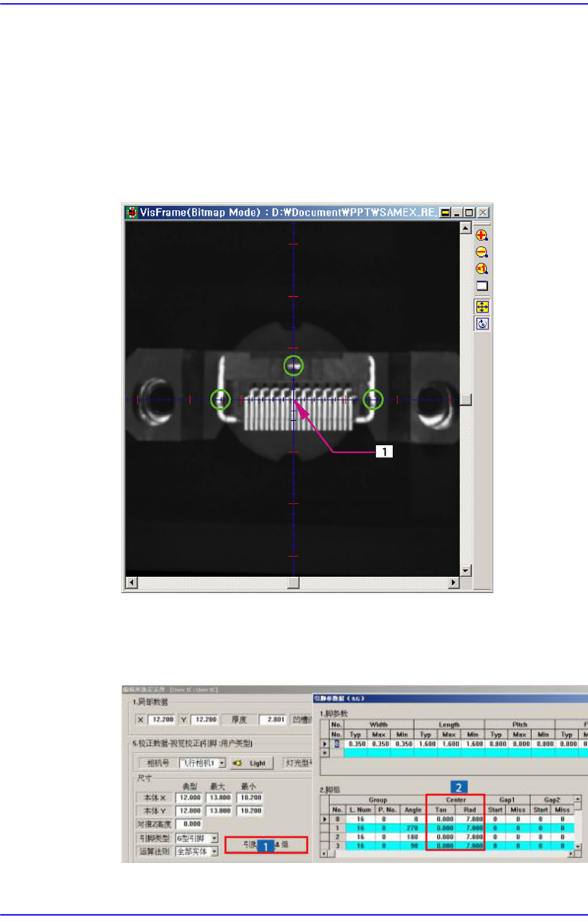Click the 灯光型 button beside Light
Screen dimensions: 588x922
[x=299, y=763]
